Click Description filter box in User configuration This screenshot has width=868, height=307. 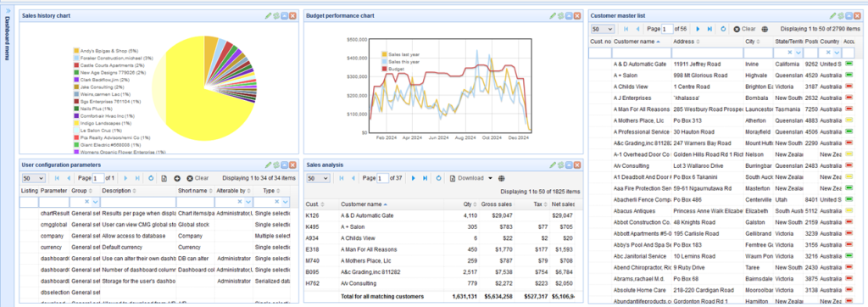[x=138, y=203]
